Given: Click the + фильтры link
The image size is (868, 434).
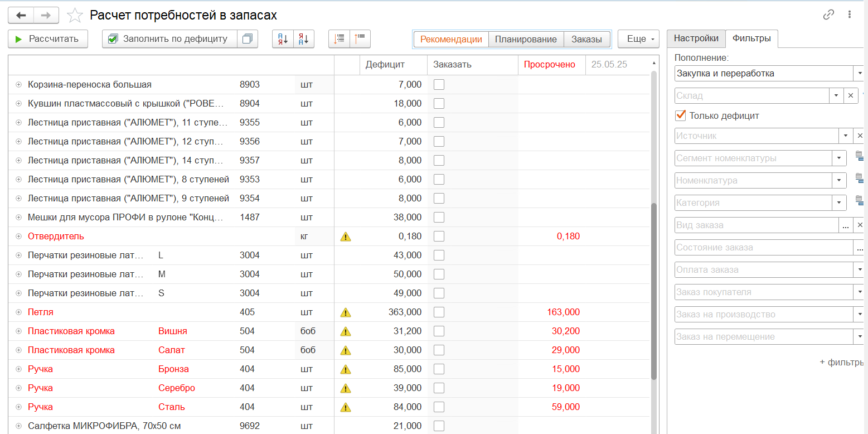Looking at the screenshot, I should click(841, 362).
